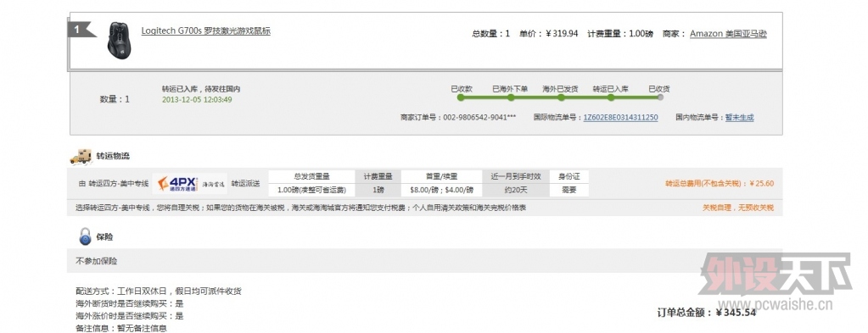Image resolution: width=868 pixels, height=333 pixels.
Task: Select the 已收款 progress step dot
Action: 461,97
